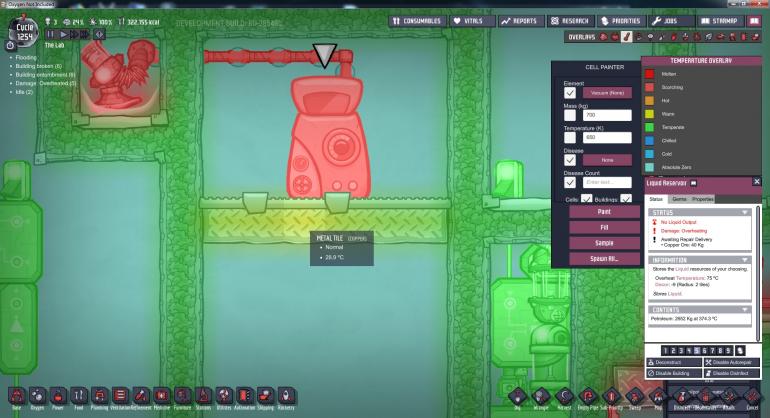Open the Vitals menu
The height and width of the screenshot is (418, 770).
click(472, 21)
